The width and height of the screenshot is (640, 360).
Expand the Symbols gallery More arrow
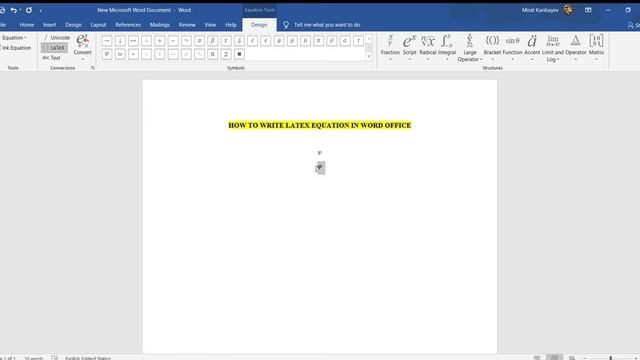point(369,57)
